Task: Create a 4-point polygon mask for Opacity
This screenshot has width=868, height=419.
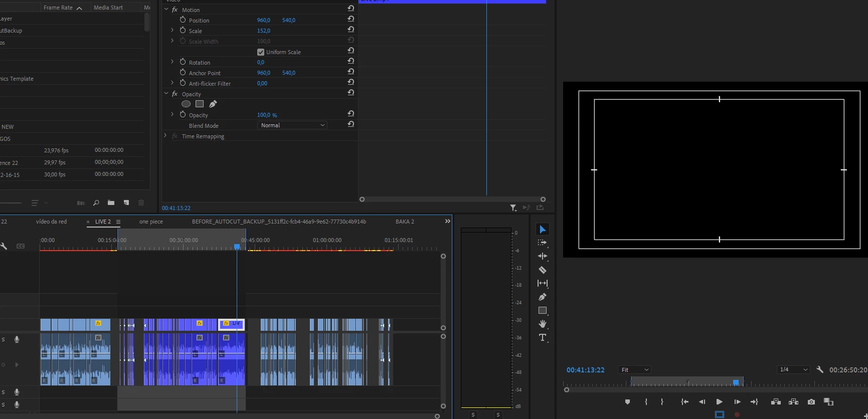Action: (x=200, y=104)
